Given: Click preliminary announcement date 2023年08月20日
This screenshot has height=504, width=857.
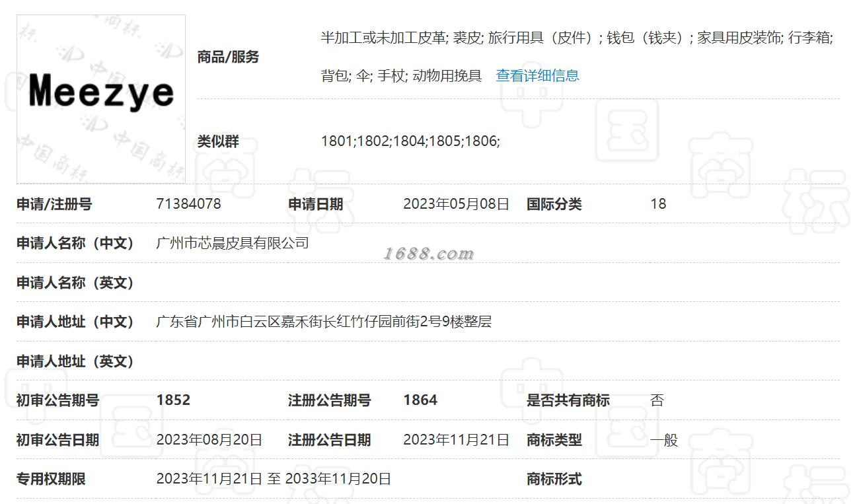Looking at the screenshot, I should tap(209, 440).
